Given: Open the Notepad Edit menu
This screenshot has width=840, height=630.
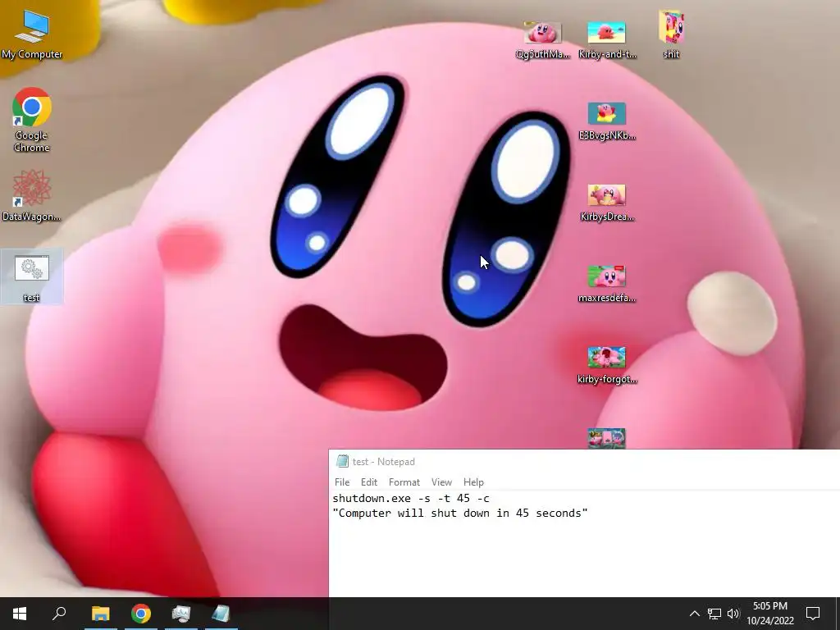Looking at the screenshot, I should [x=368, y=482].
